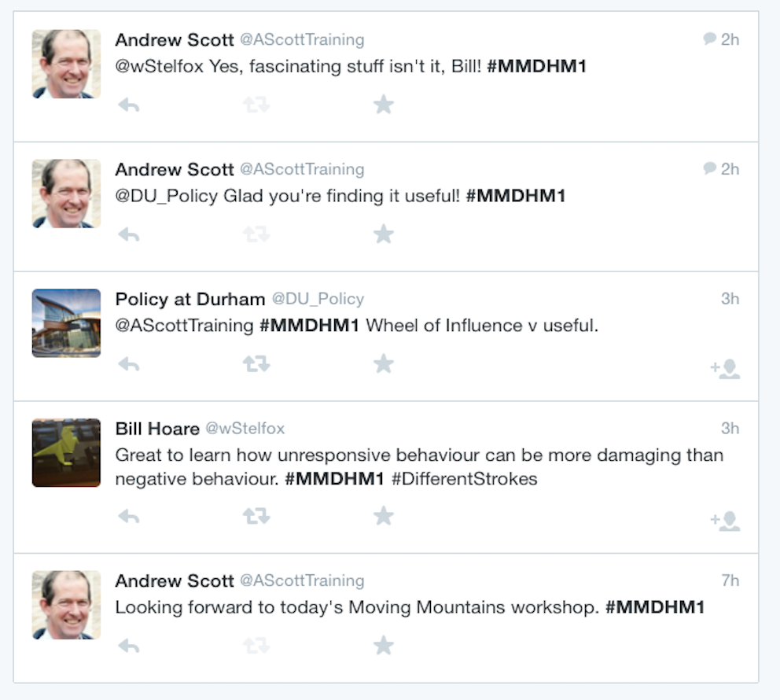Screen dimensions: 780x700
Task: Expand conversation on the @DU_Policy reply tweet
Action: coord(709,168)
